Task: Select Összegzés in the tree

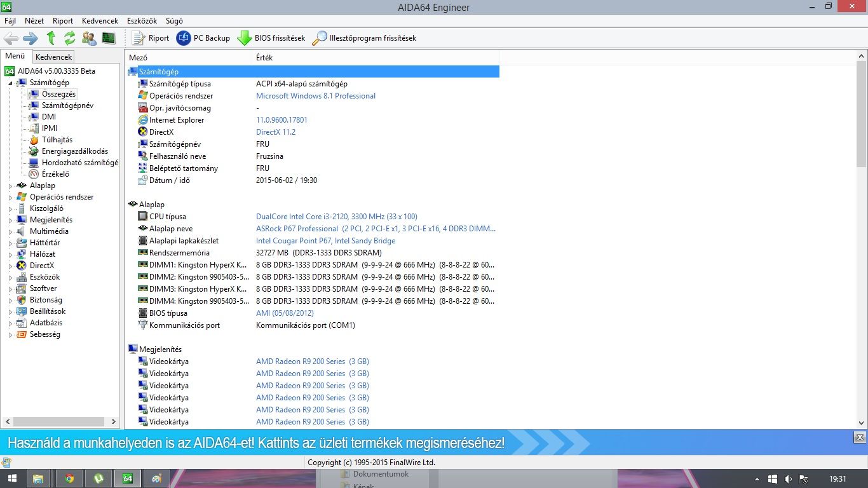Action: (59, 94)
